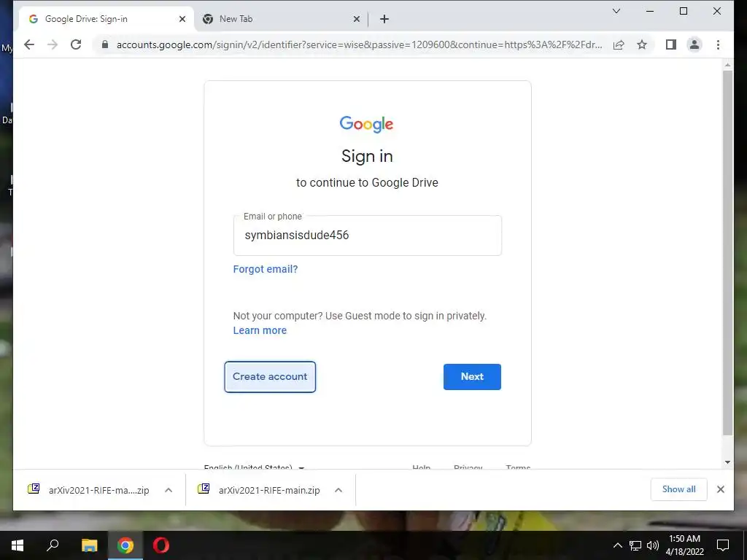Focus the Email or phone field
Image resolution: width=747 pixels, height=560 pixels.
pyautogui.click(x=368, y=236)
